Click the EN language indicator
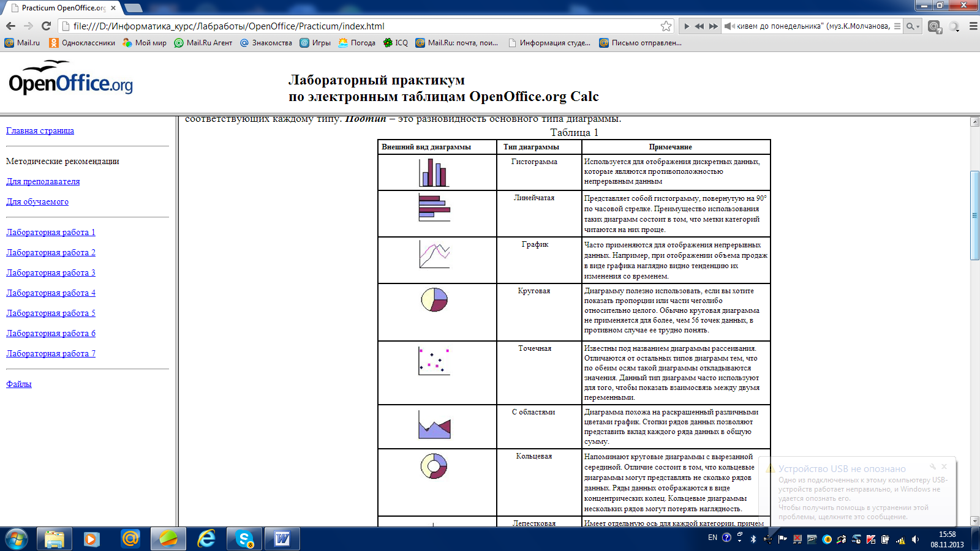The width and height of the screenshot is (980, 551). [712, 538]
